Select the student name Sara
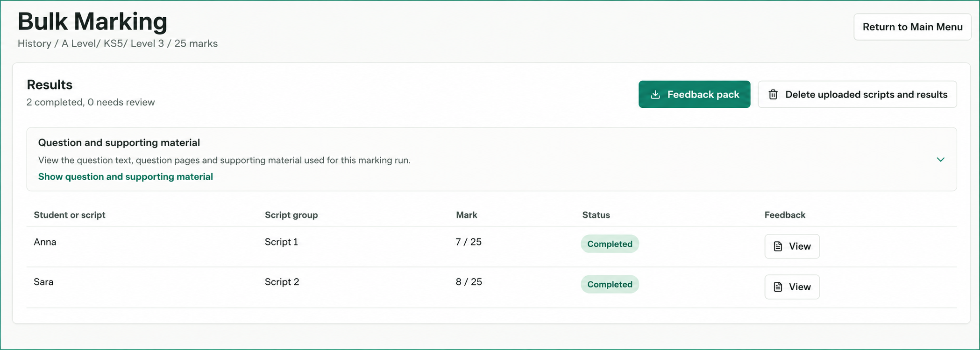 coord(43,282)
